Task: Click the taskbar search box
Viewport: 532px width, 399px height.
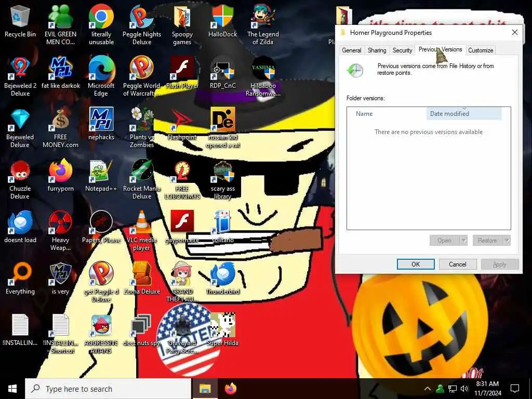Action: 108,389
